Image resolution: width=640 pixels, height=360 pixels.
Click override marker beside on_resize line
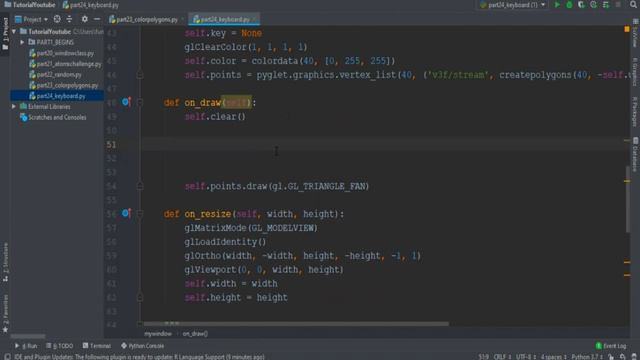(126, 213)
